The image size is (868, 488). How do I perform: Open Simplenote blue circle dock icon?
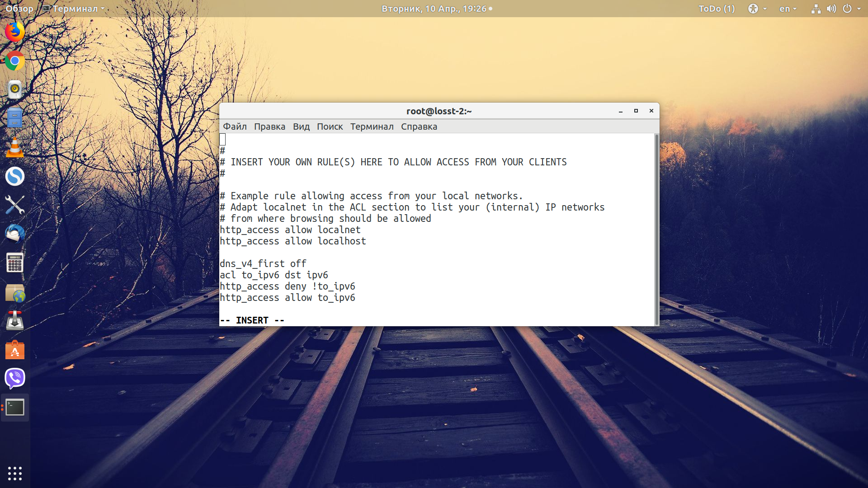(x=15, y=176)
